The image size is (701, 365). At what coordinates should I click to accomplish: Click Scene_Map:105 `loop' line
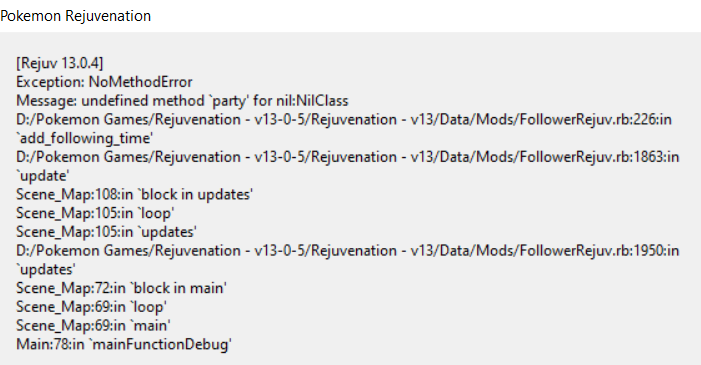coord(95,213)
